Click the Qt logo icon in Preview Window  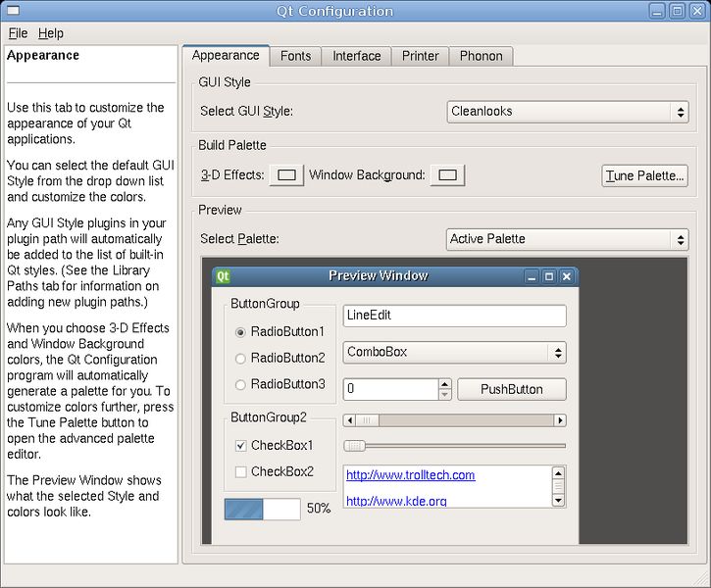223,276
